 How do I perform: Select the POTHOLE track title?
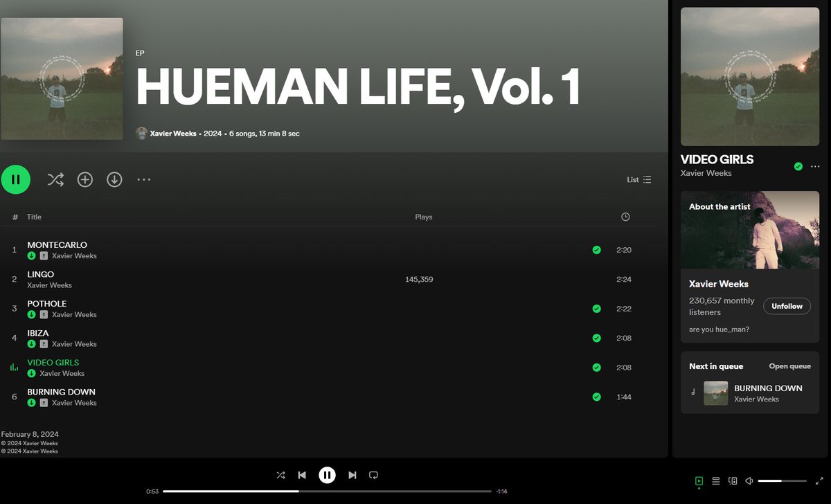(47, 304)
